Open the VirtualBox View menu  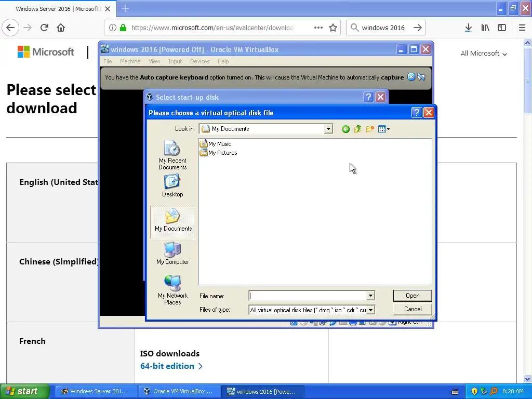(x=154, y=61)
